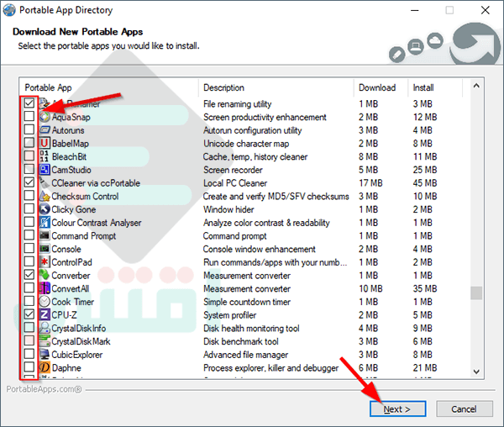Check the Autoruns checkbox
Screen dimensions: 504x427
(x=29, y=129)
